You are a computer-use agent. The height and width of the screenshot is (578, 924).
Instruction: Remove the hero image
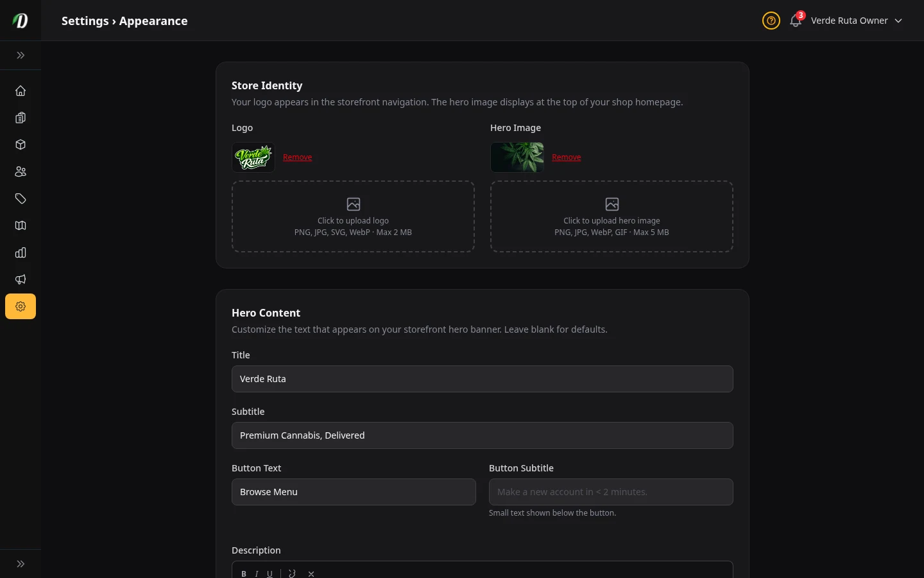567,157
